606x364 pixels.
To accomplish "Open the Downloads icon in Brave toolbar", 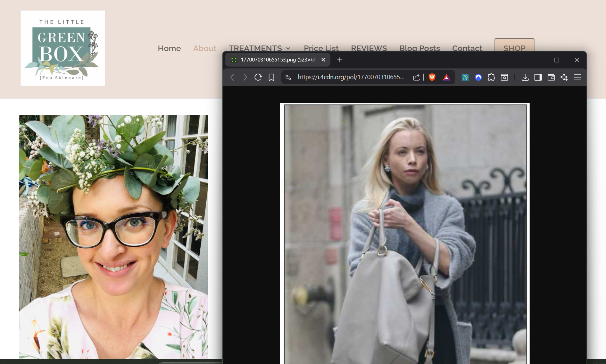I will tap(525, 77).
